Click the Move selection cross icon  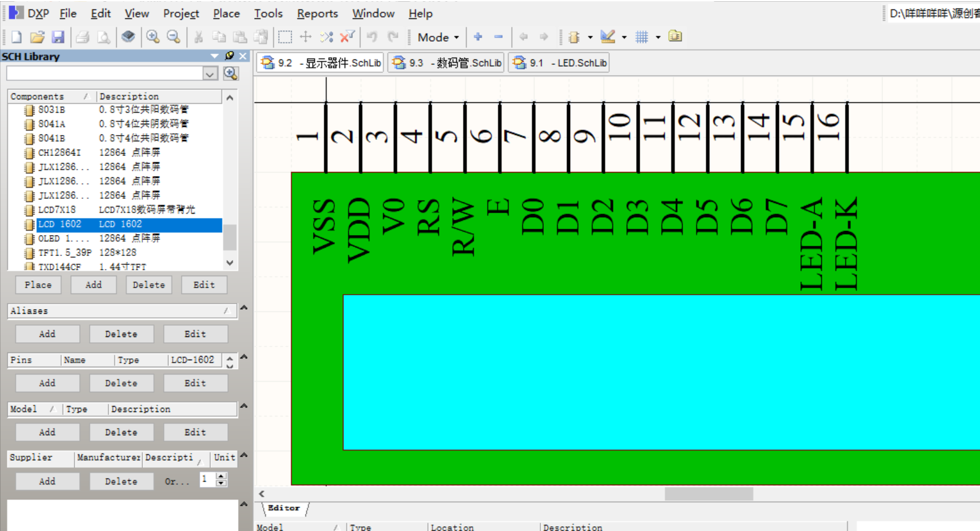click(306, 37)
